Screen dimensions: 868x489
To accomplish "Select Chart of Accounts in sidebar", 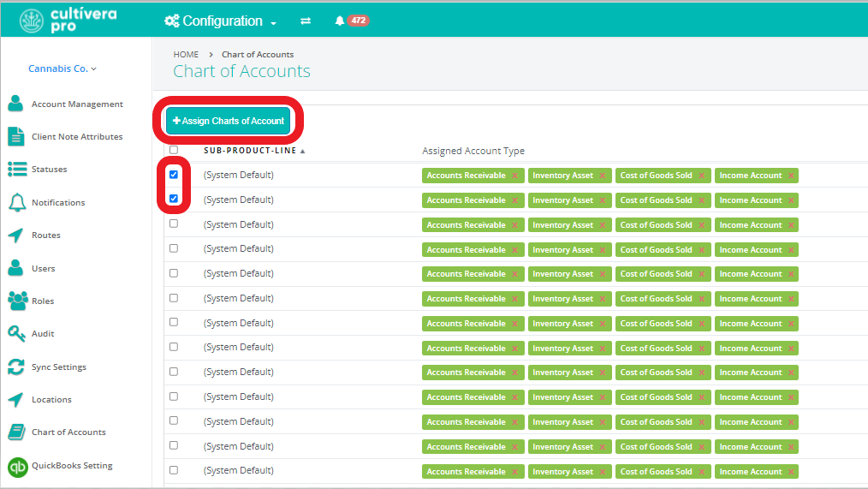I will [68, 432].
